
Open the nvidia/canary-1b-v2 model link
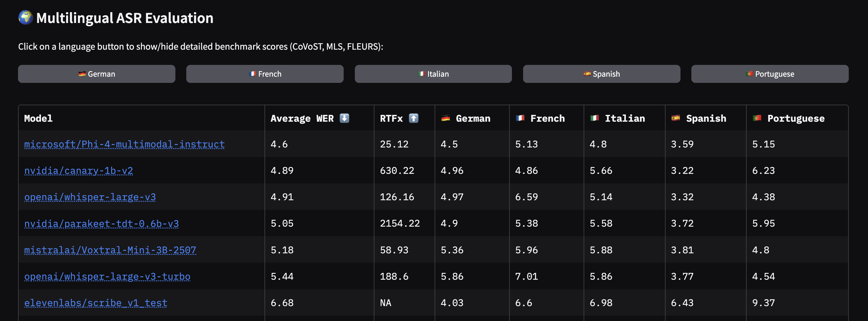(x=79, y=171)
